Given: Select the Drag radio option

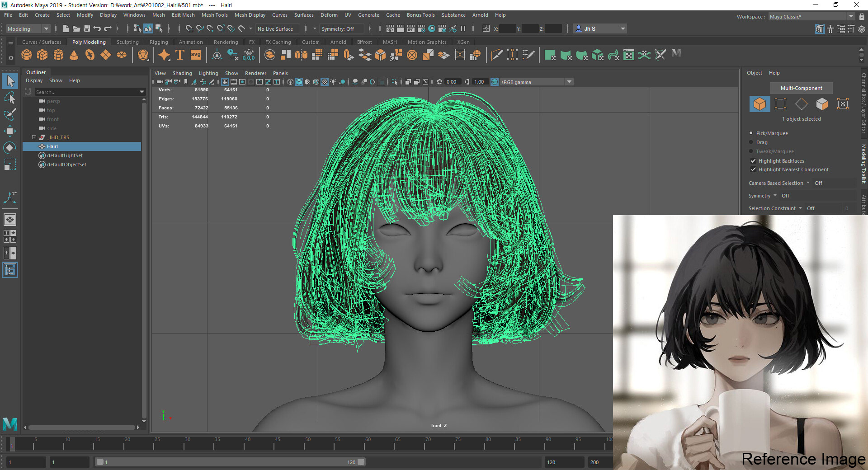Looking at the screenshot, I should click(x=751, y=142).
